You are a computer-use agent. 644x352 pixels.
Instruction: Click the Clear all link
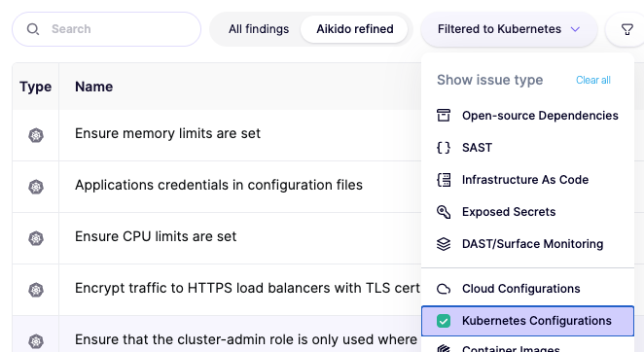tap(593, 80)
